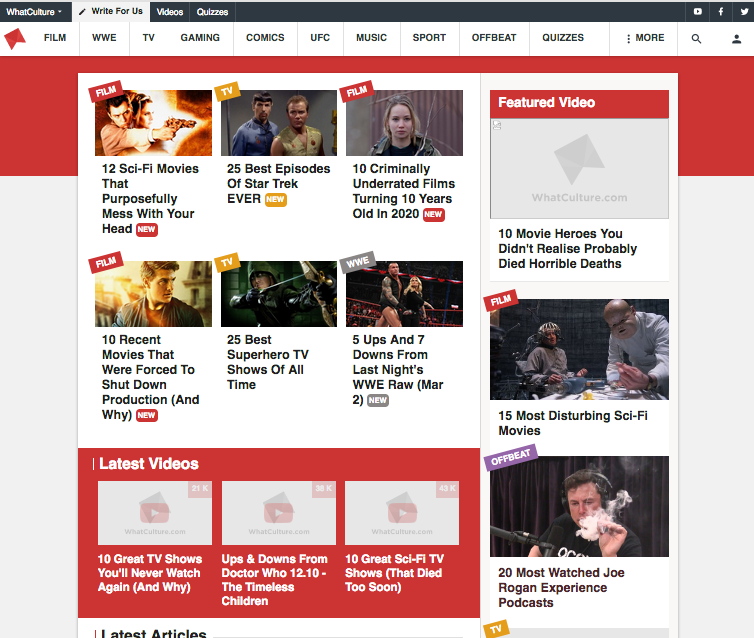This screenshot has width=754, height=638.
Task: Open video title Ups & Downs From Doctor Who 12.10
Action: (274, 580)
